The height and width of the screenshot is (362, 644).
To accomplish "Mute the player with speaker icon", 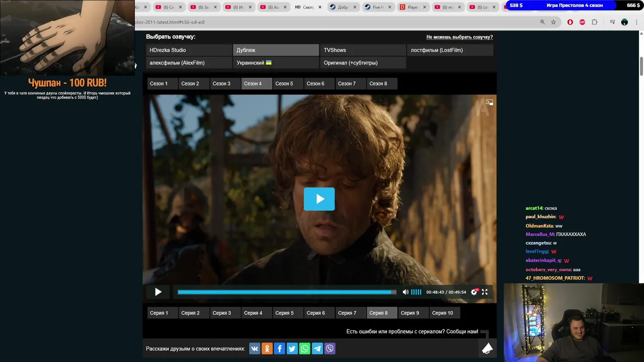I will 406,292.
